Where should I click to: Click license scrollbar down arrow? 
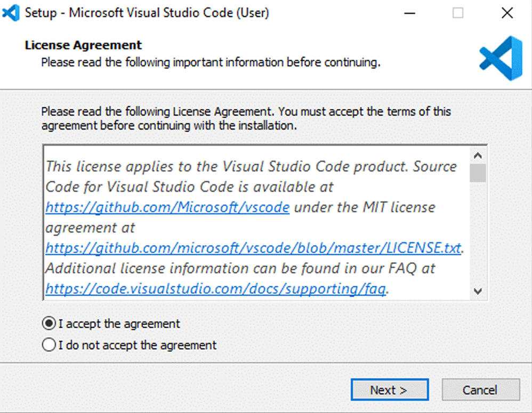[x=478, y=291]
